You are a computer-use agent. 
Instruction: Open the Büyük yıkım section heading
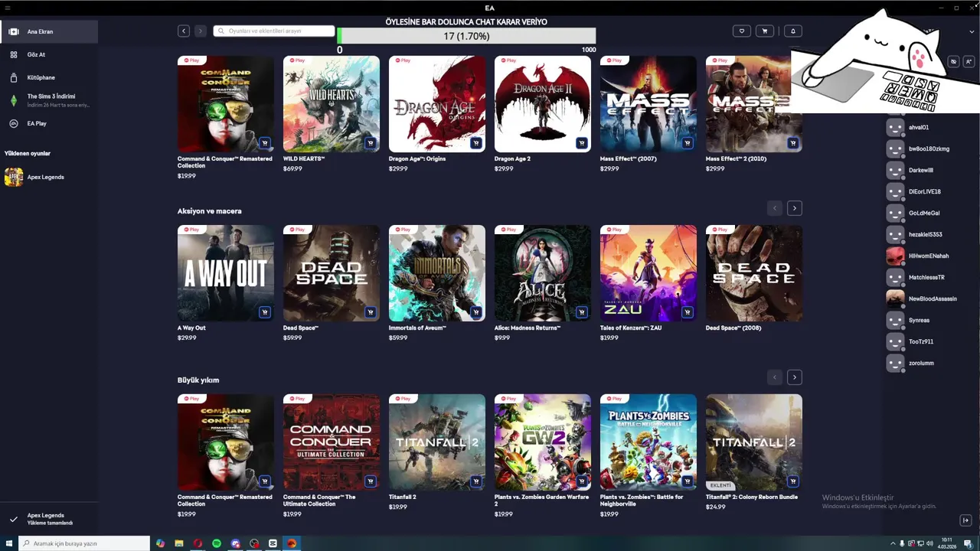coord(198,380)
